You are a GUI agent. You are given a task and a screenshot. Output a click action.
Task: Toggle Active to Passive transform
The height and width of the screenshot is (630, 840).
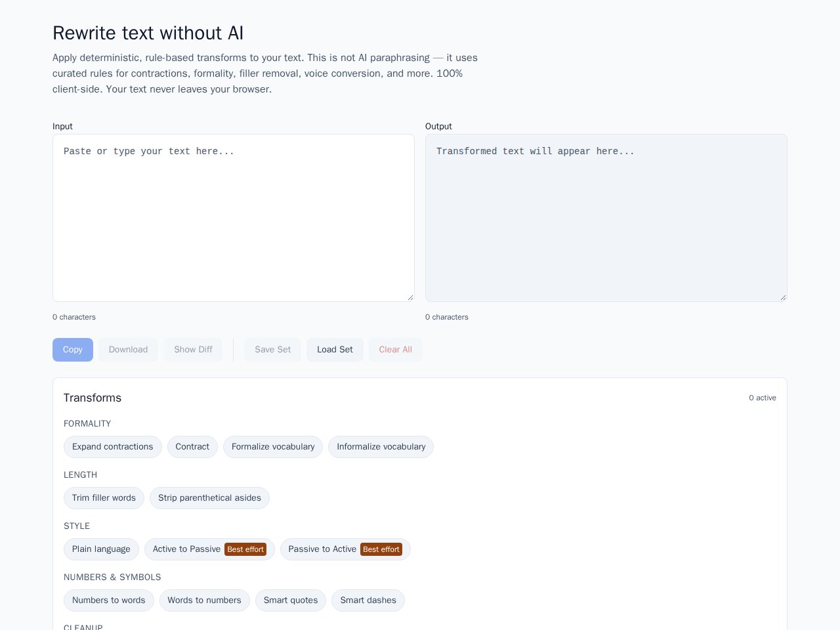(x=209, y=549)
